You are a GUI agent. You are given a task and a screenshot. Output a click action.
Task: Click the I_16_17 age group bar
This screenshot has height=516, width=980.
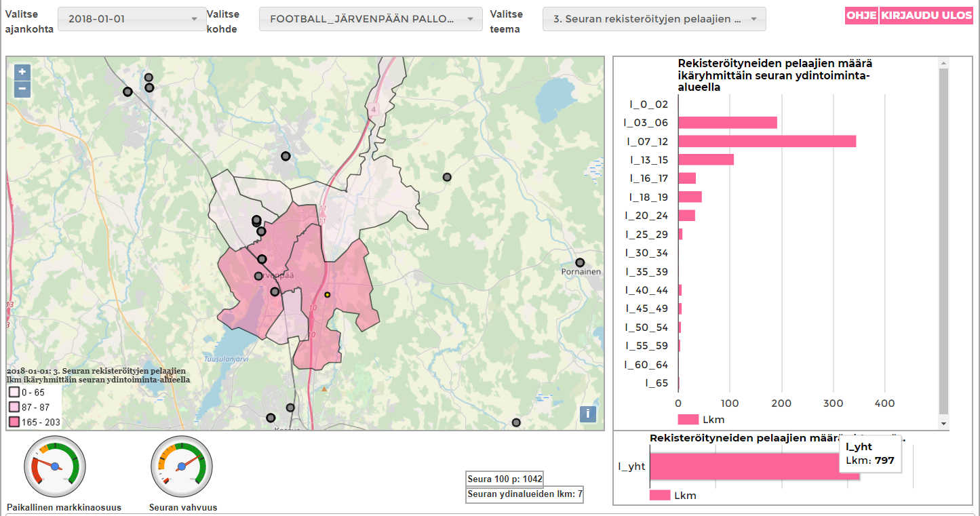pyautogui.click(x=687, y=178)
